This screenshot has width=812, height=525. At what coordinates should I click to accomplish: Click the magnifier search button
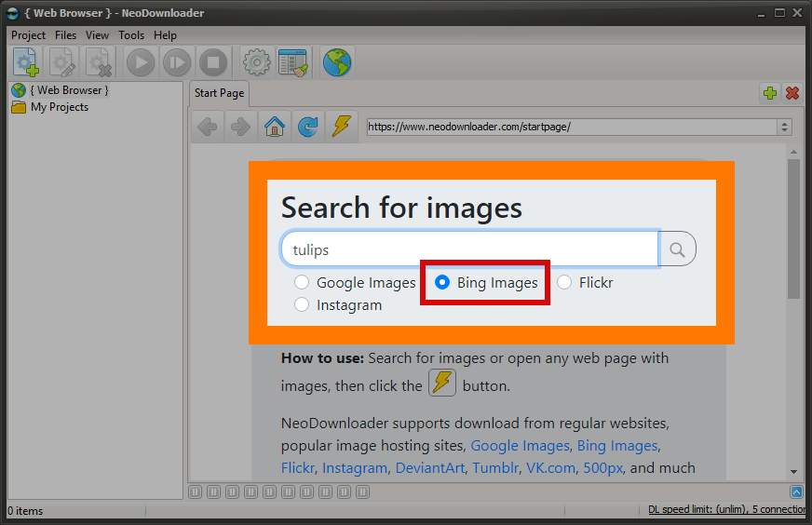coord(677,249)
